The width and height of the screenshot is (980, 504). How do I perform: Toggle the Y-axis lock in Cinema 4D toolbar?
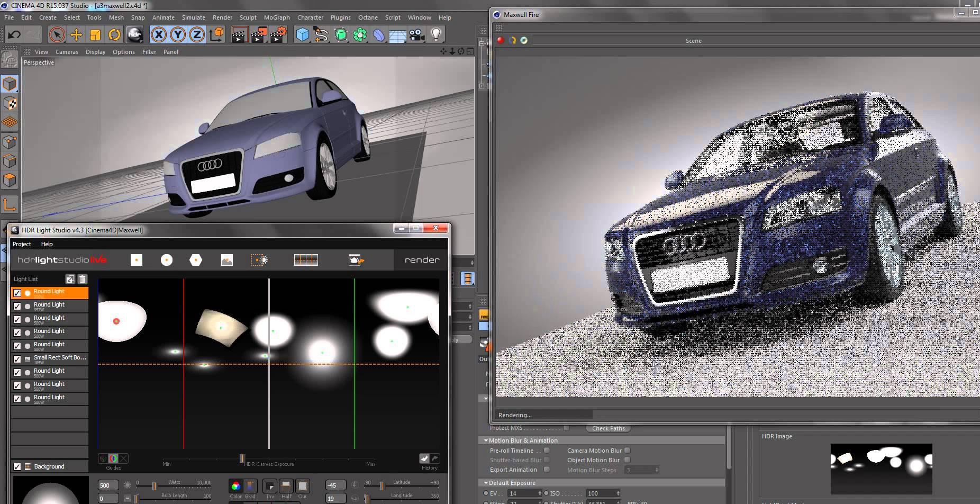(x=178, y=34)
